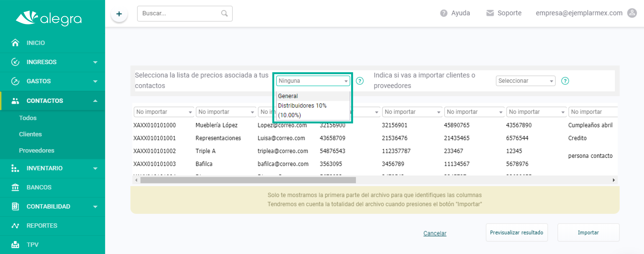Image resolution: width=644 pixels, height=254 pixels.
Task: Click help icon beside Seleccionar dropdown
Action: pos(565,81)
